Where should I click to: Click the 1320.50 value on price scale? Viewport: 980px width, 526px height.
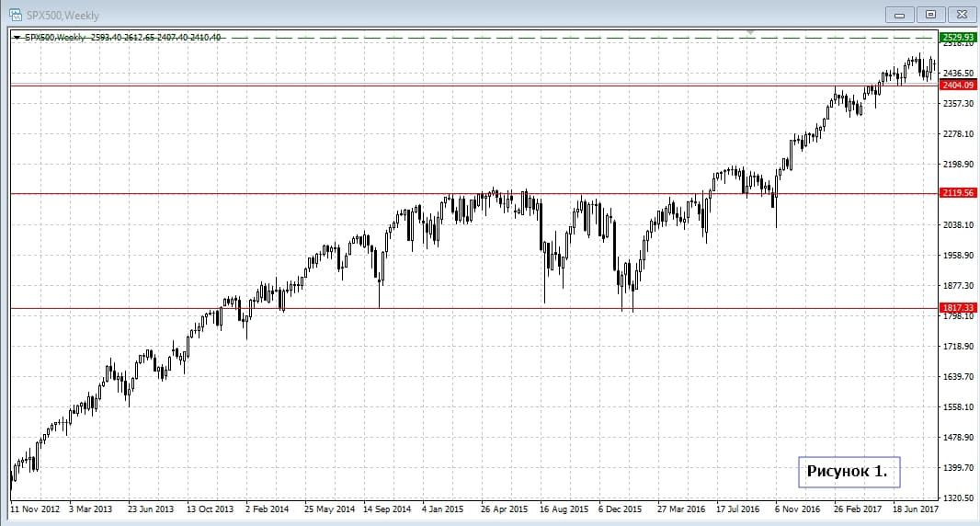coord(957,497)
